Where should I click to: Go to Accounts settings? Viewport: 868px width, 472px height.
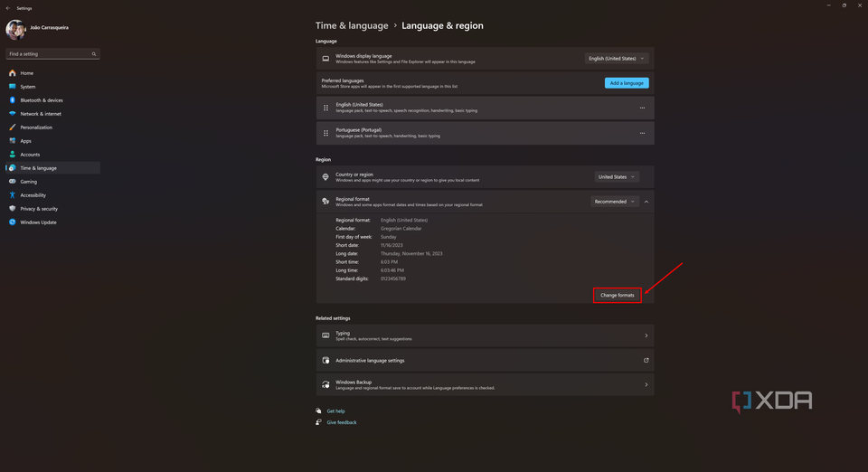tap(52, 155)
